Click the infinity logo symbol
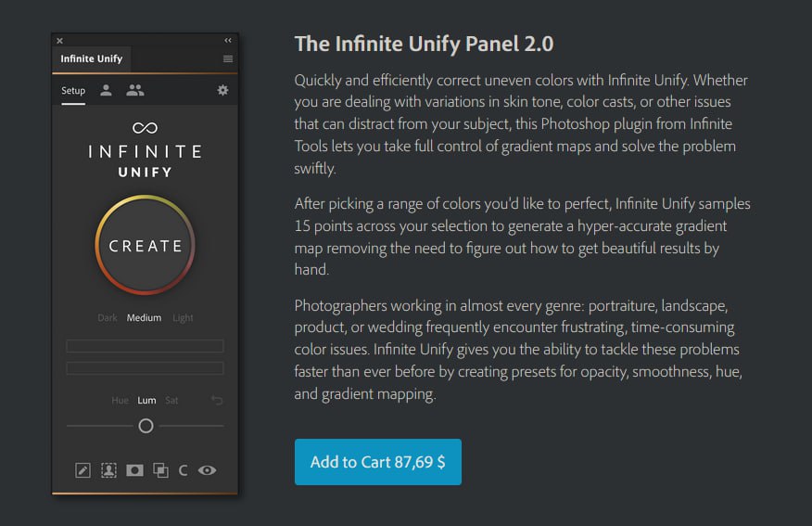This screenshot has height=526, width=812. (x=145, y=127)
